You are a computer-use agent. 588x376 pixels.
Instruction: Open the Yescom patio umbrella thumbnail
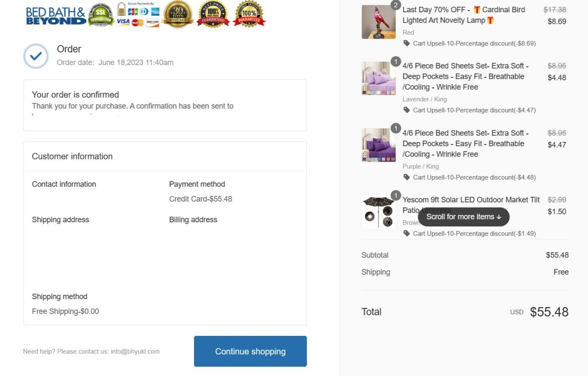click(378, 212)
